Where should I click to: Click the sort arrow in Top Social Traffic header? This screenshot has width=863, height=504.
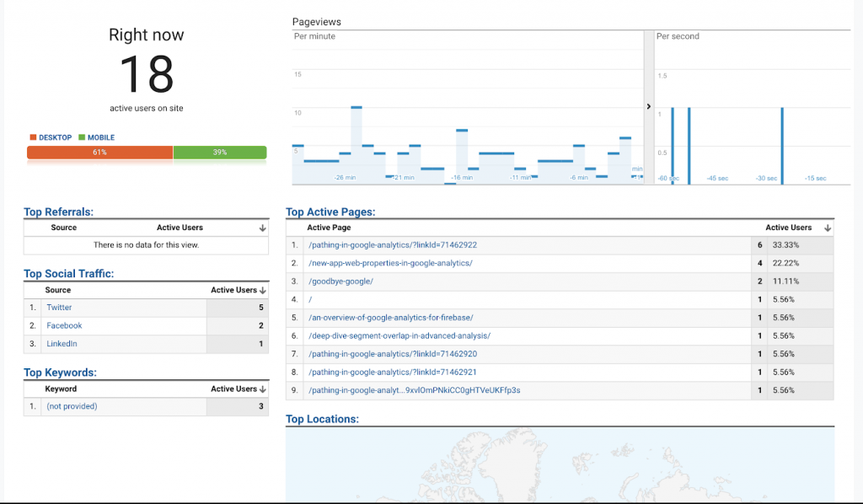tap(263, 290)
